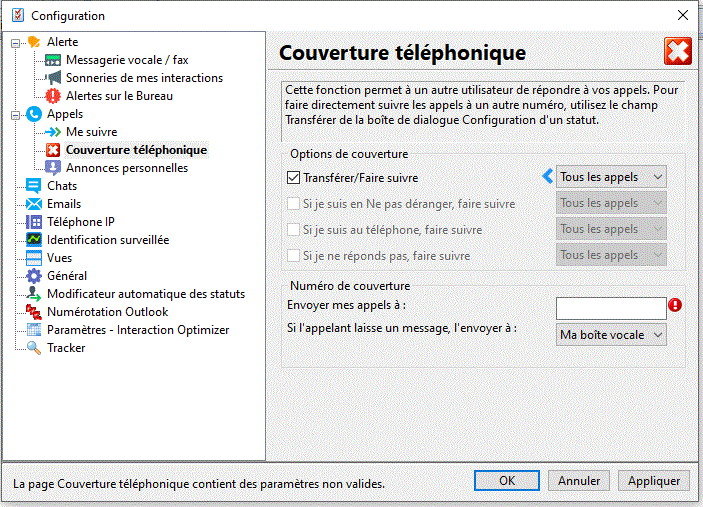Click the Général gear icon
Viewport: 703px width, 507px height.
click(34, 276)
